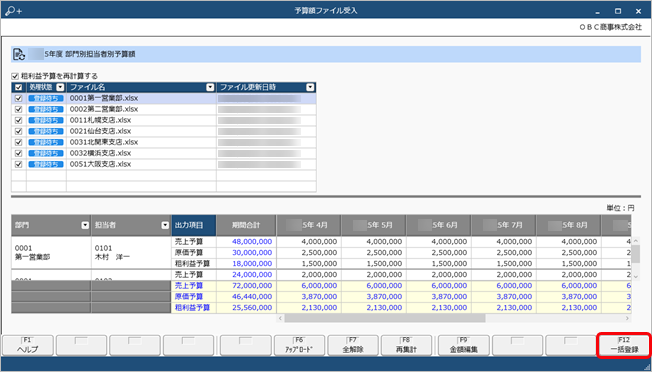
Task: Select file name 0021仙台支店.xlsx
Action: [x=100, y=131]
